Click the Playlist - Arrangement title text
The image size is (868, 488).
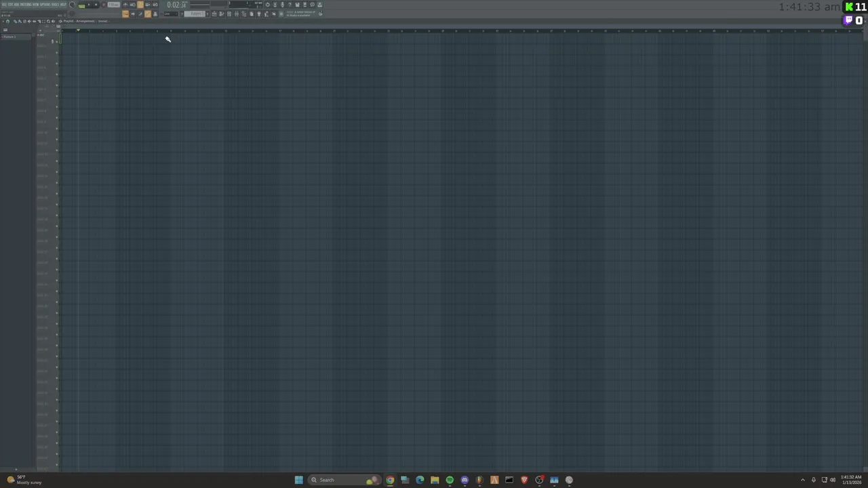79,21
